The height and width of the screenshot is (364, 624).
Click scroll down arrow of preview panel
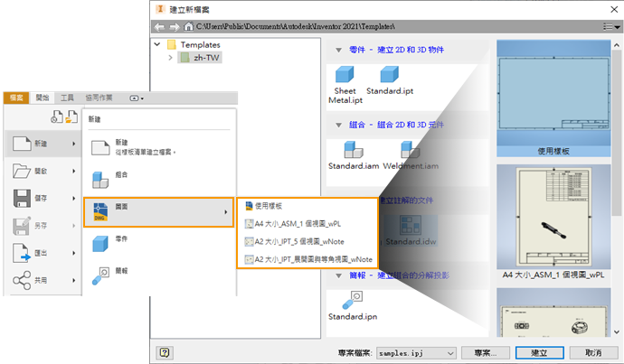coord(617,331)
